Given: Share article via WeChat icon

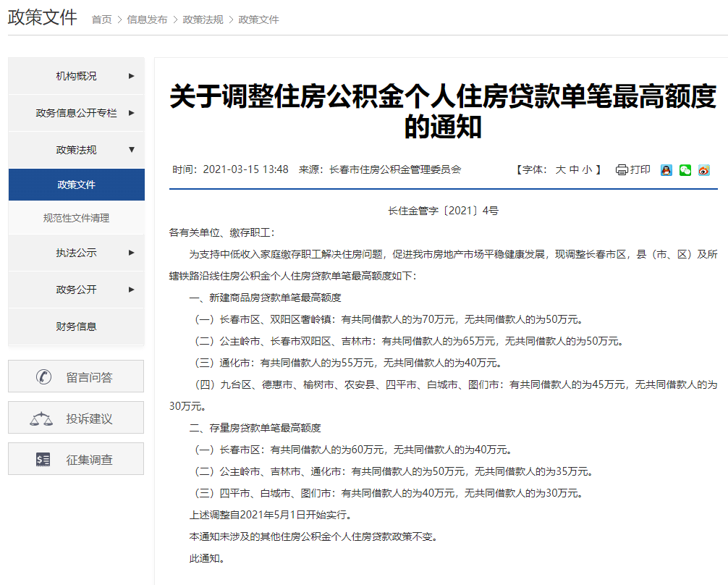Looking at the screenshot, I should click(685, 170).
